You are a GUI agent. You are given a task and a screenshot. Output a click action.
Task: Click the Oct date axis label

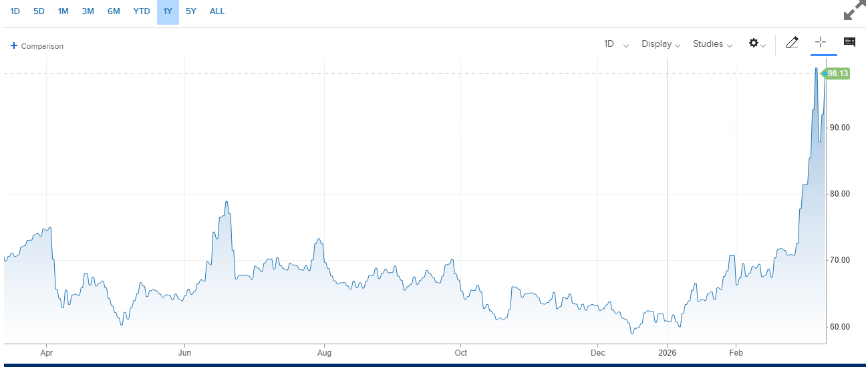(460, 352)
